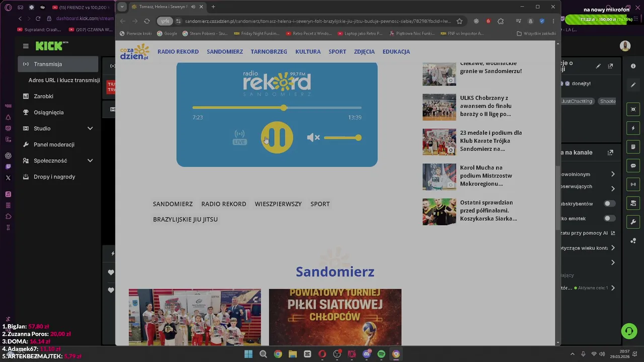
Task: Seek on the audio progress bar
Action: (x=277, y=108)
